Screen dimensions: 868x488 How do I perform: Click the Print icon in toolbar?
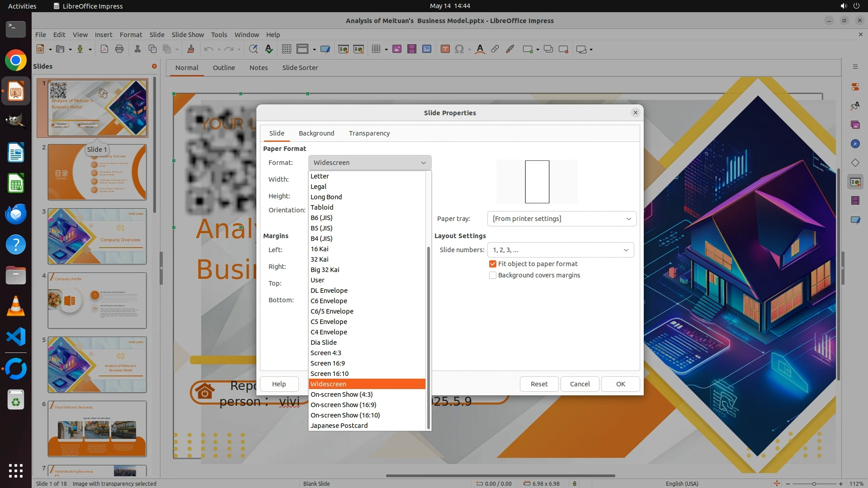[119, 49]
